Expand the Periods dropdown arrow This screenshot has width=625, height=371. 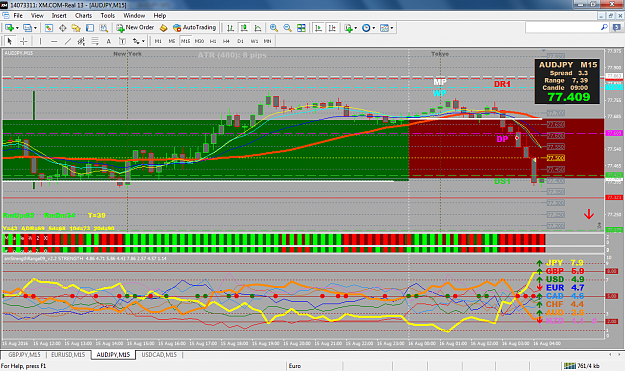click(x=373, y=28)
